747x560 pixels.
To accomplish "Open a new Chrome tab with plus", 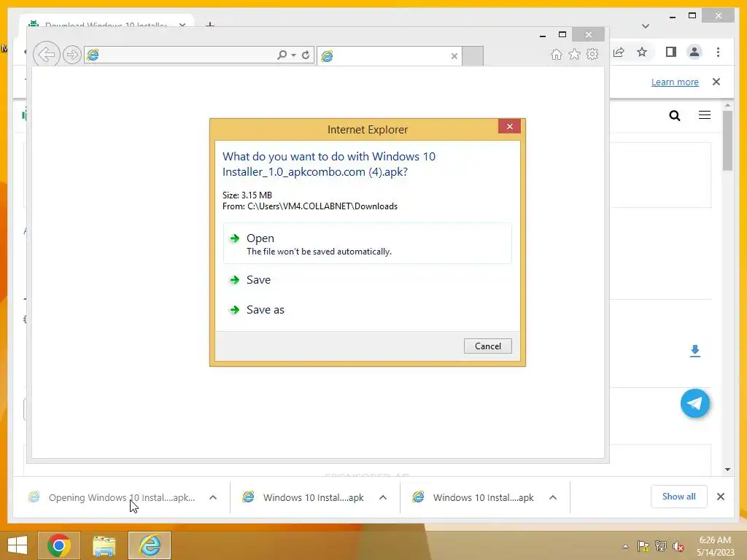I will [210, 24].
